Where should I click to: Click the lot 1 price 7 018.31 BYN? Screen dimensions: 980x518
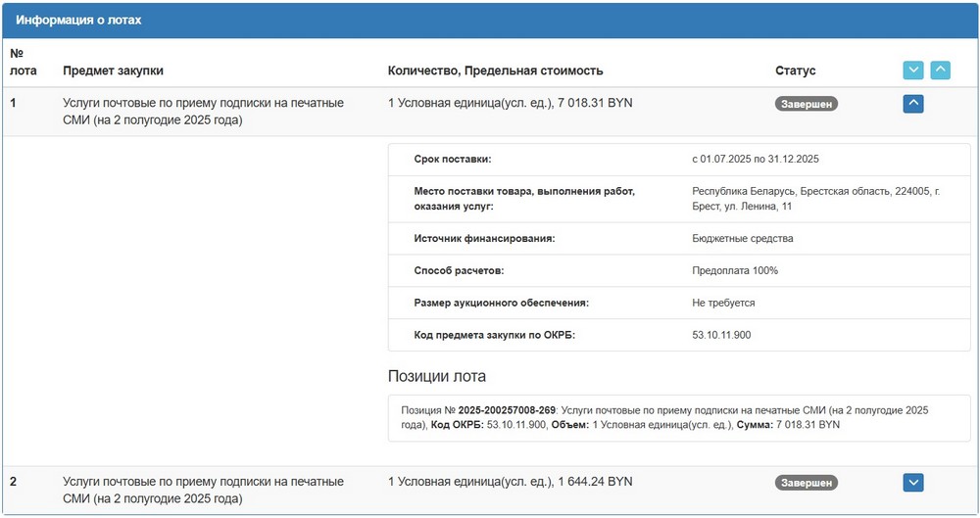tap(595, 103)
